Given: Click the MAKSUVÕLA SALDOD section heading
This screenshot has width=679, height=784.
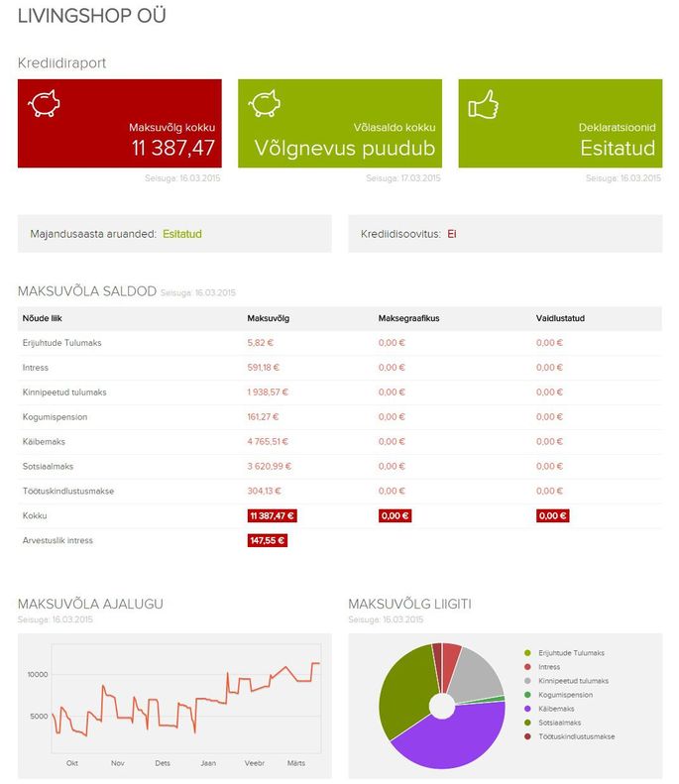Looking at the screenshot, I should tap(87, 291).
